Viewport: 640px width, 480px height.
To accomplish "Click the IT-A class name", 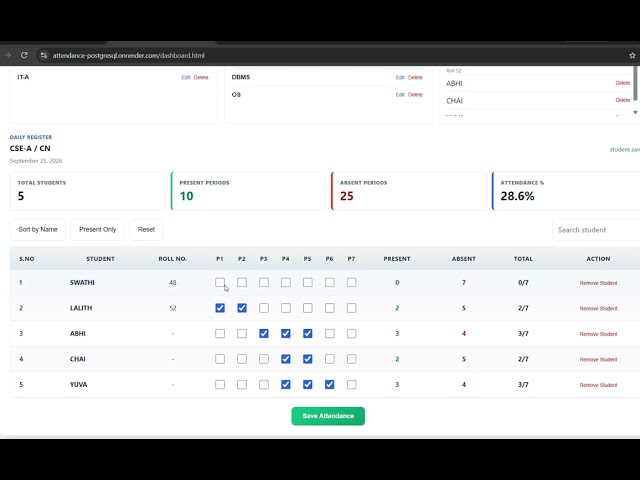I will tap(23, 77).
